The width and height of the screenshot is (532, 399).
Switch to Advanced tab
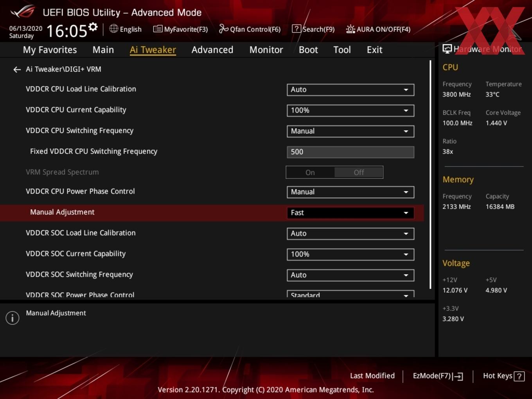(x=212, y=50)
